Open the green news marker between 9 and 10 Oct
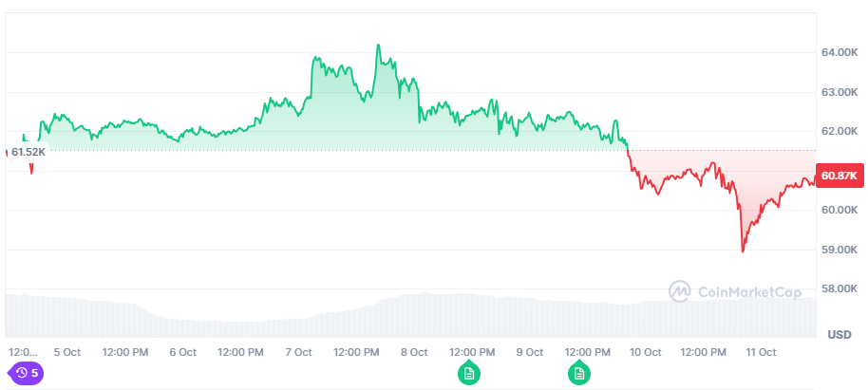868x390 pixels. pyautogui.click(x=578, y=372)
